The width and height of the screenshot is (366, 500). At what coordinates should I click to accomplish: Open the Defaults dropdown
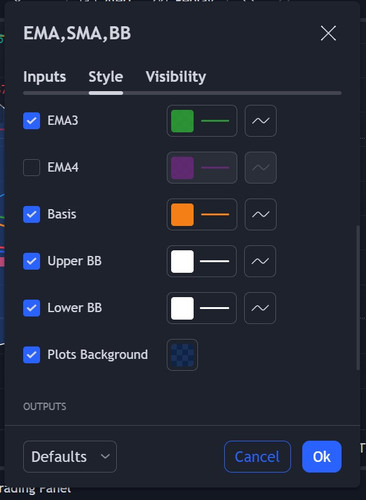pyautogui.click(x=70, y=457)
